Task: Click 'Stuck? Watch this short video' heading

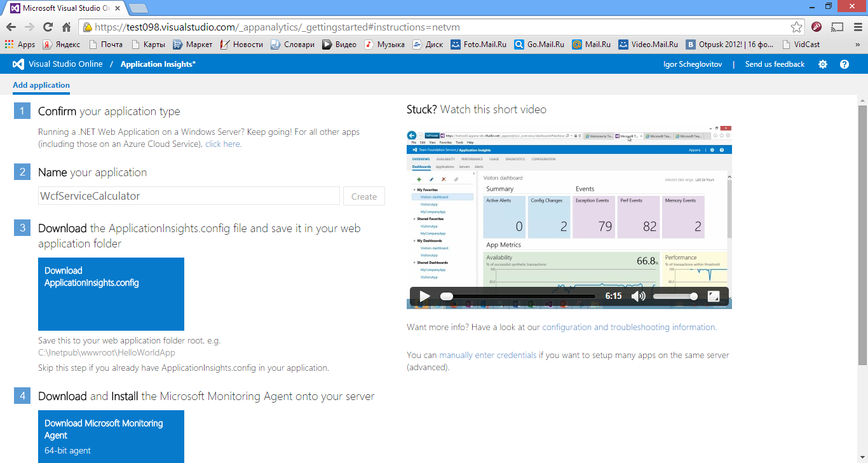Action: click(477, 109)
